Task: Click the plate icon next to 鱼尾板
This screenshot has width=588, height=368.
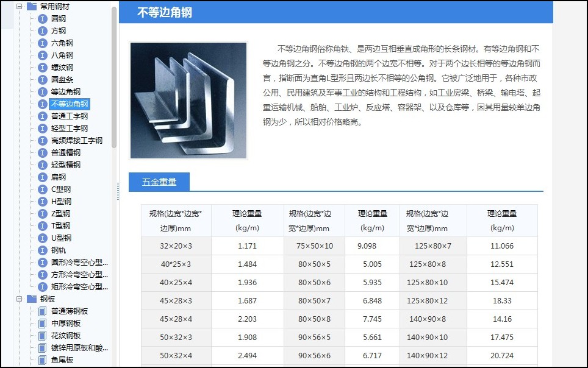Action: [42, 360]
